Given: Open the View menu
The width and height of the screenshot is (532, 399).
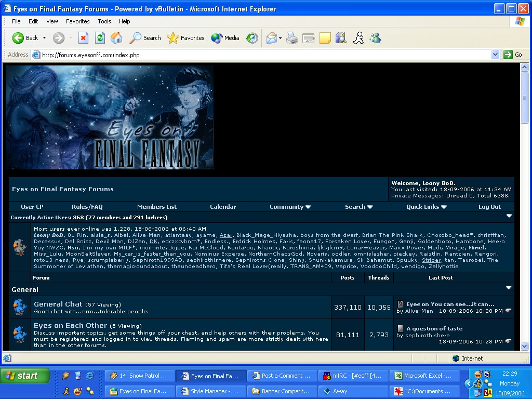Looking at the screenshot, I should point(52,21).
